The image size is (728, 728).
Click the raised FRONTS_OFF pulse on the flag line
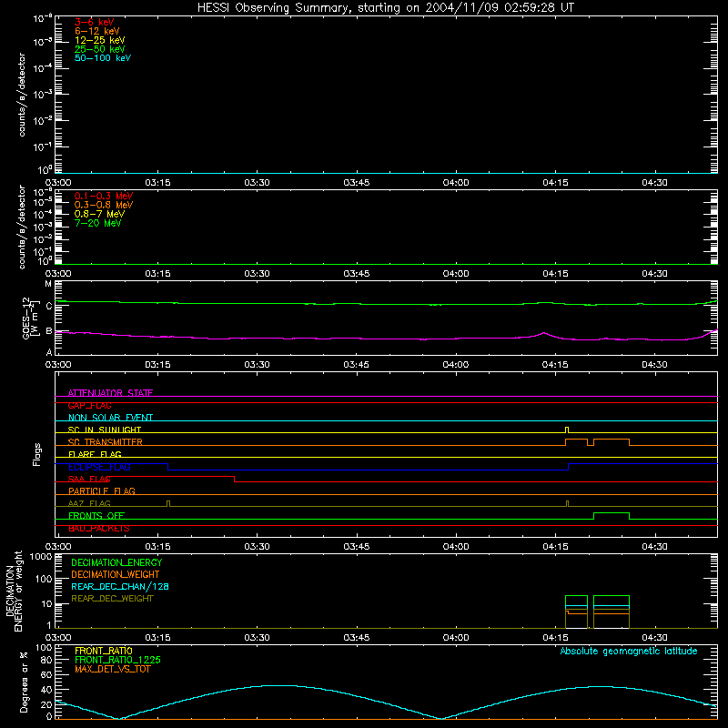pyautogui.click(x=612, y=513)
